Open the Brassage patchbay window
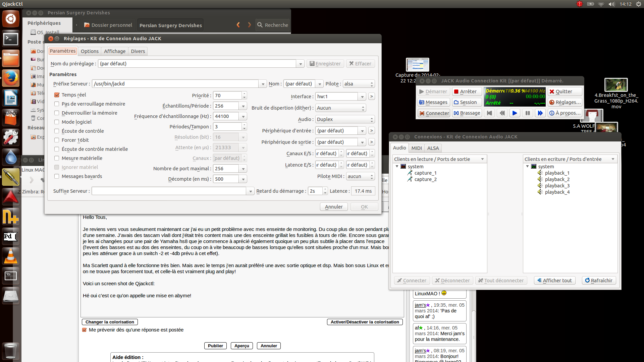The image size is (644, 362). tap(467, 113)
